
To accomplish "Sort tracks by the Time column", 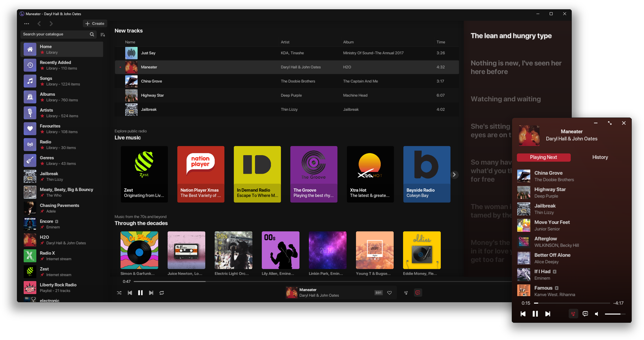I will click(x=441, y=42).
